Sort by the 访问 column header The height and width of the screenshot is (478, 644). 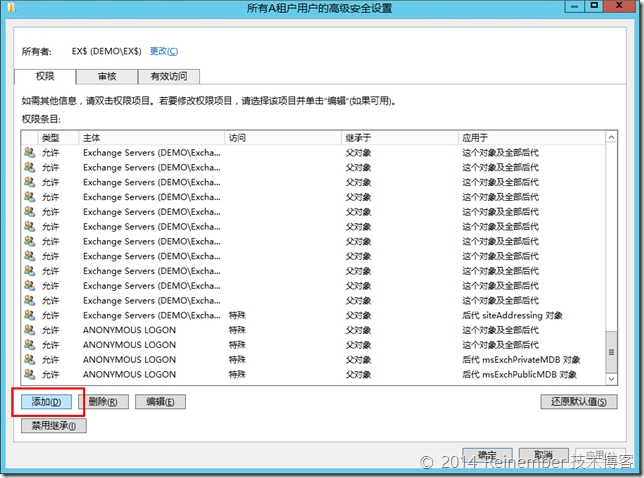(283, 138)
